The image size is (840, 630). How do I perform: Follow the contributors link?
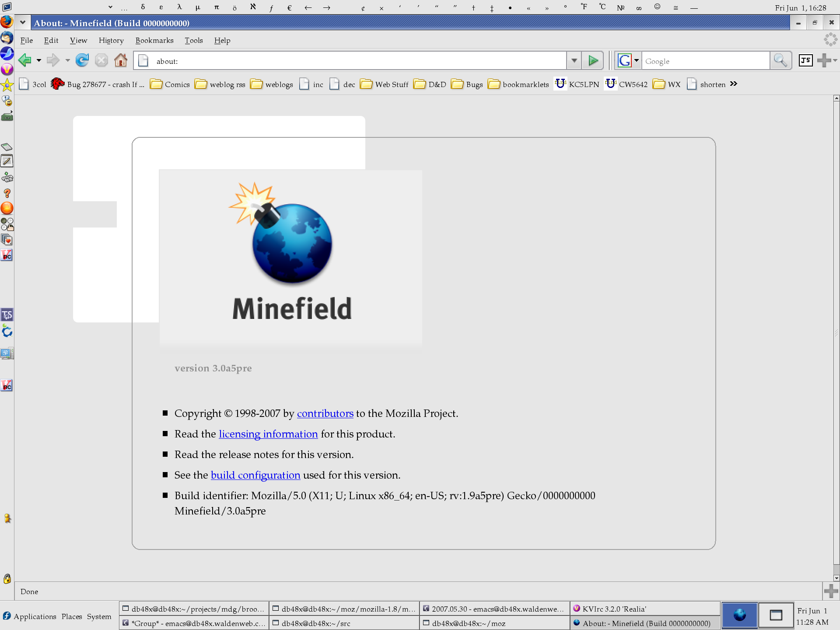(x=325, y=413)
